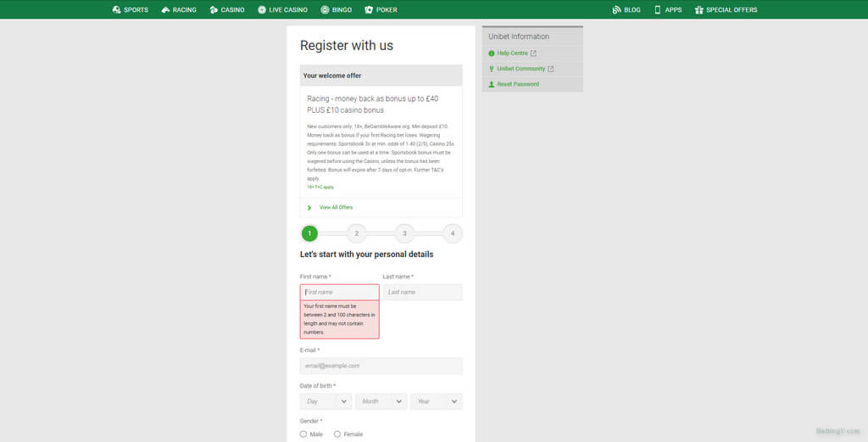
Task: Click the 'Unibet Information' panel title
Action: point(519,36)
